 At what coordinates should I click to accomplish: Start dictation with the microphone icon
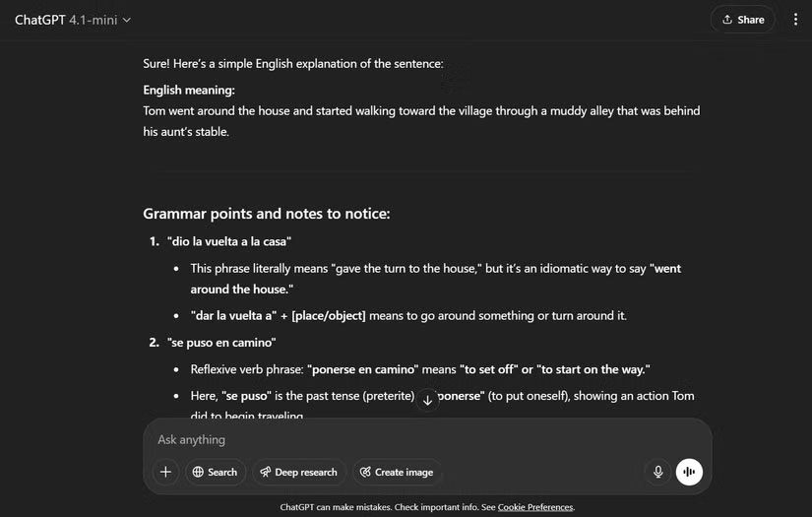[x=658, y=473]
